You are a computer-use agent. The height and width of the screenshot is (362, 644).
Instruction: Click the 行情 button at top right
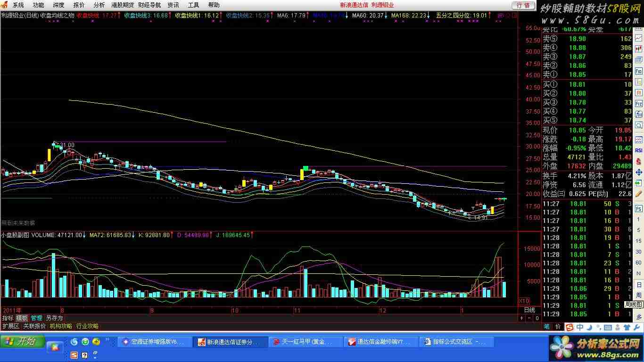pos(523,5)
